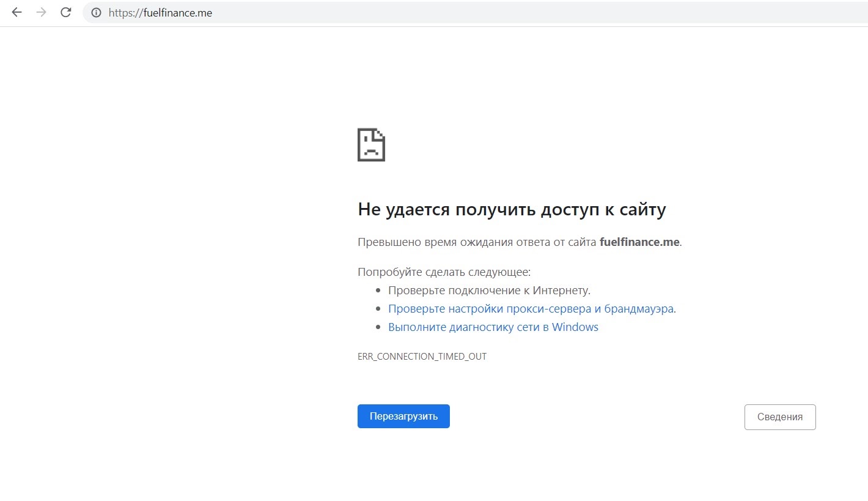Open the Сведения details button

pos(780,417)
